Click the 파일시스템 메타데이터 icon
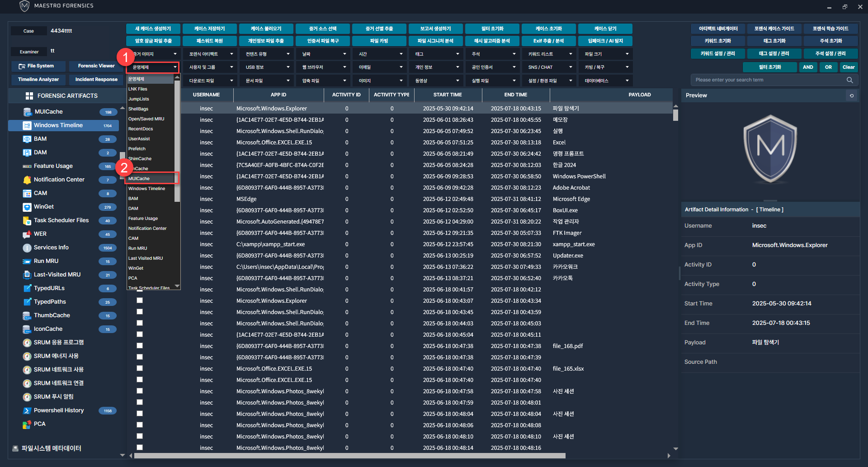 click(x=15, y=448)
